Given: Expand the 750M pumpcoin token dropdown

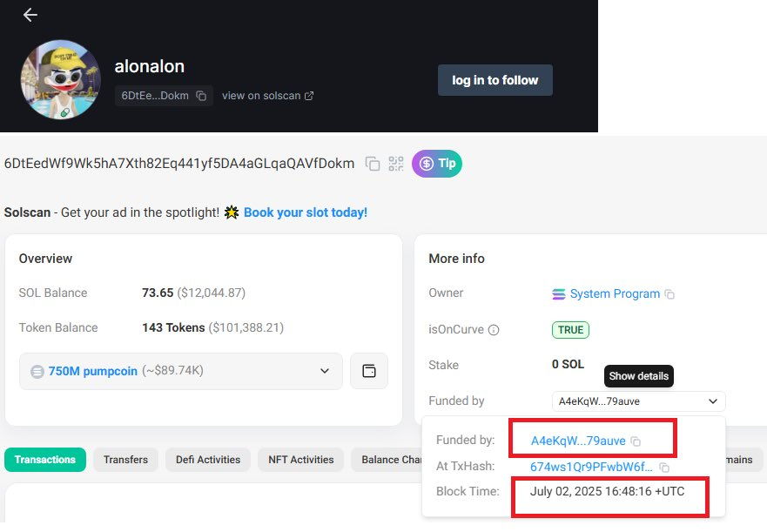Looking at the screenshot, I should click(x=181, y=371).
